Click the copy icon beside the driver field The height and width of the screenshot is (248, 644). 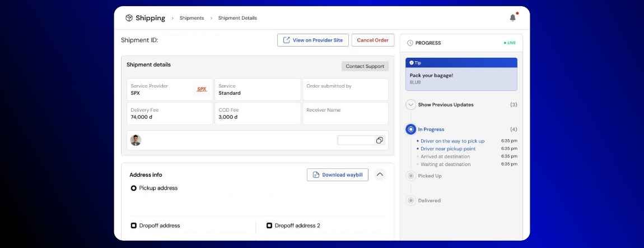[x=380, y=140]
